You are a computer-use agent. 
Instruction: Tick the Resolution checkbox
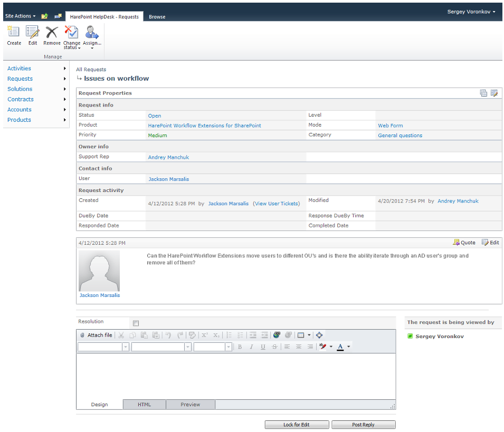tap(136, 323)
